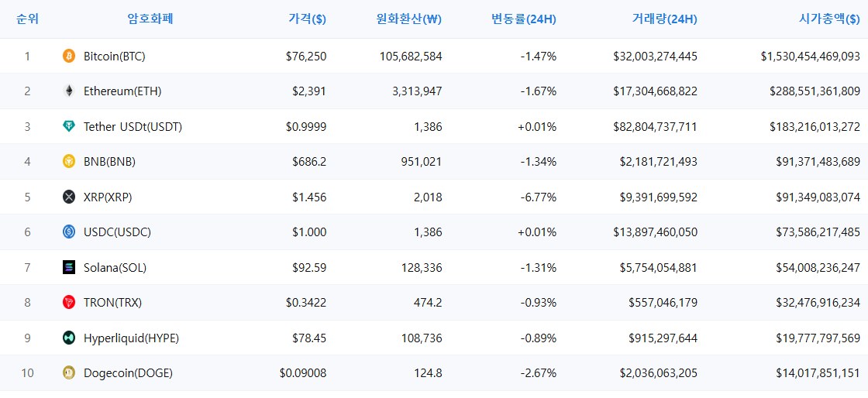Open the Hyperliquid(HYPE) name link

click(131, 338)
